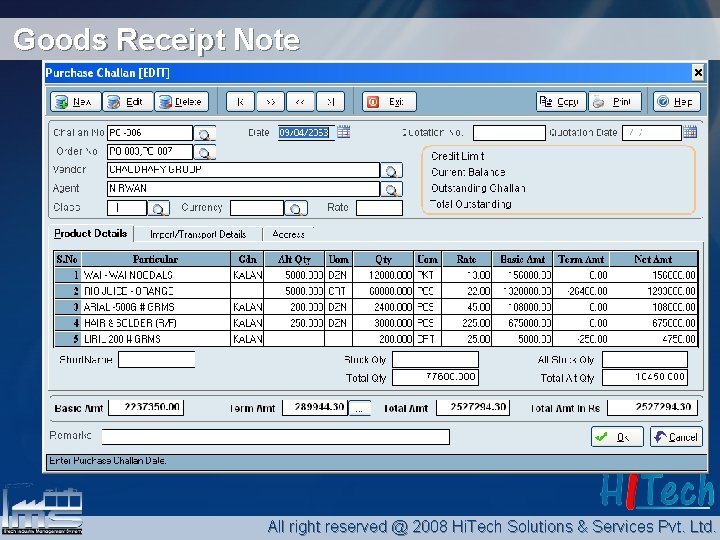
Task: Click the Print button
Action: 615,101
